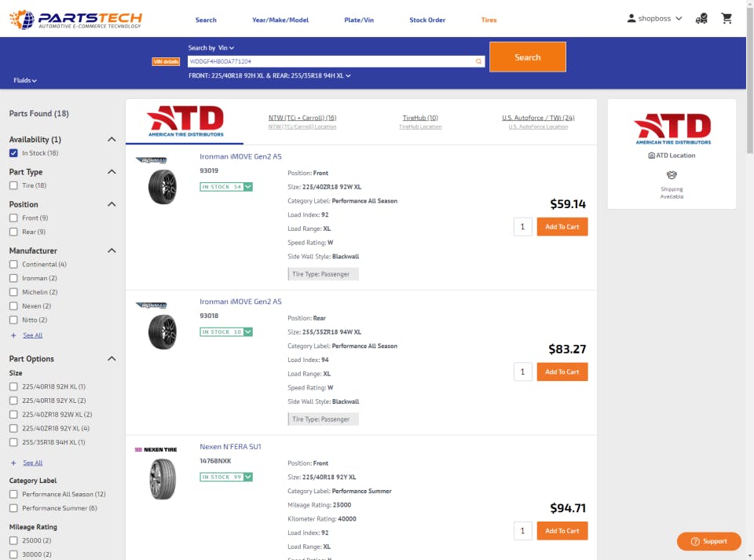Check the Front (9) position filter

point(13,218)
